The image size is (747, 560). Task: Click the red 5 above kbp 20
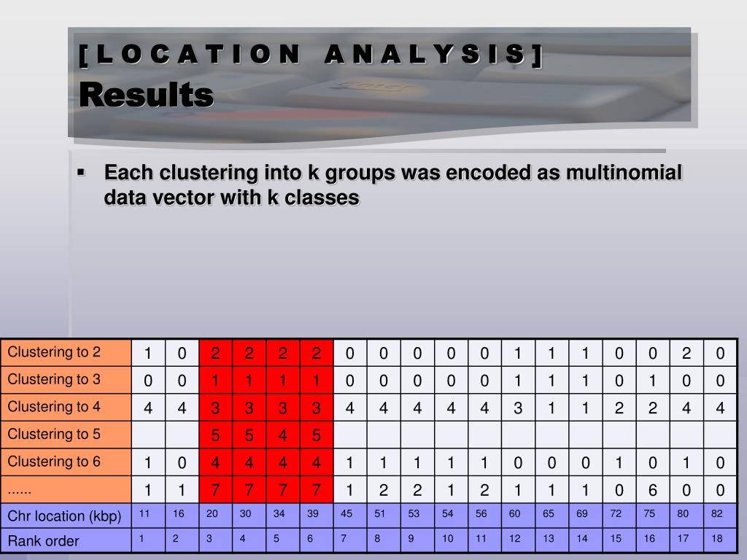(215, 435)
